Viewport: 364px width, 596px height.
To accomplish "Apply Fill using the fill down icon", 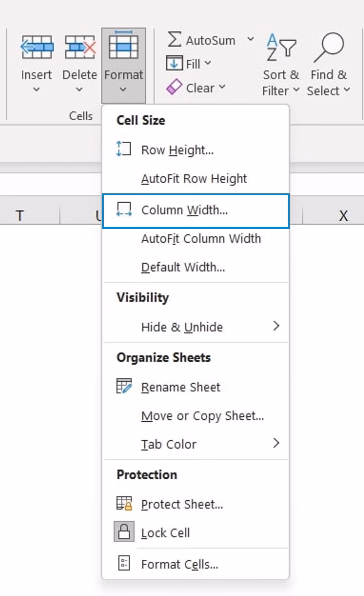I will coord(174,63).
